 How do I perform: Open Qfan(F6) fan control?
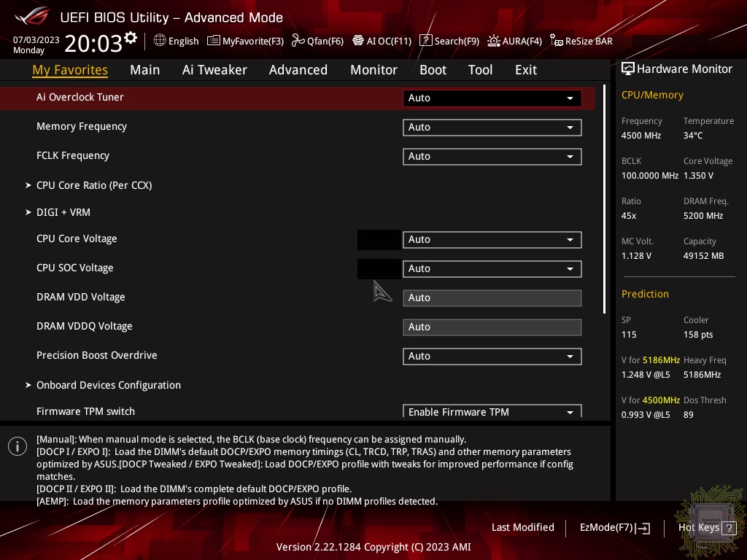(x=317, y=41)
